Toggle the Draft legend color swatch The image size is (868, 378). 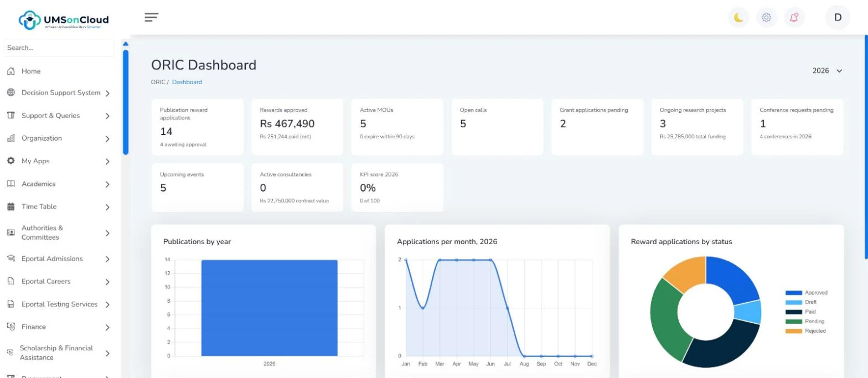(x=794, y=302)
